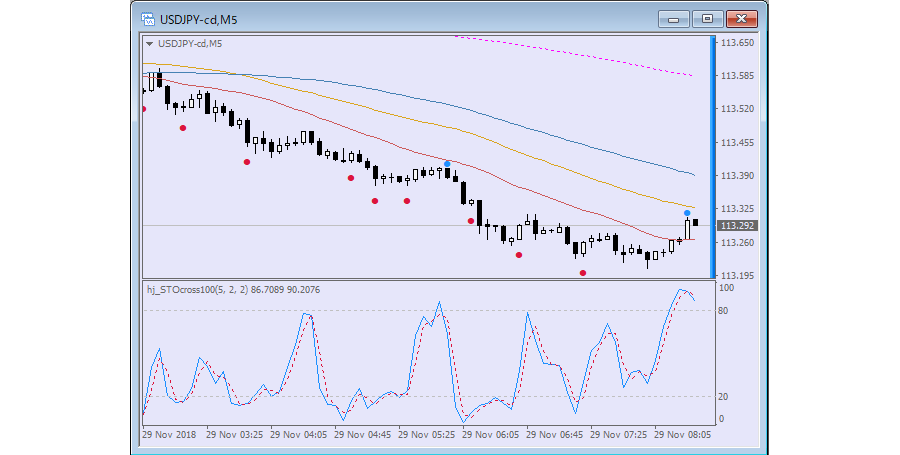Screen dimensions: 900x455
Task: Click the 29 Nov 04:45 time label
Action: (x=363, y=435)
